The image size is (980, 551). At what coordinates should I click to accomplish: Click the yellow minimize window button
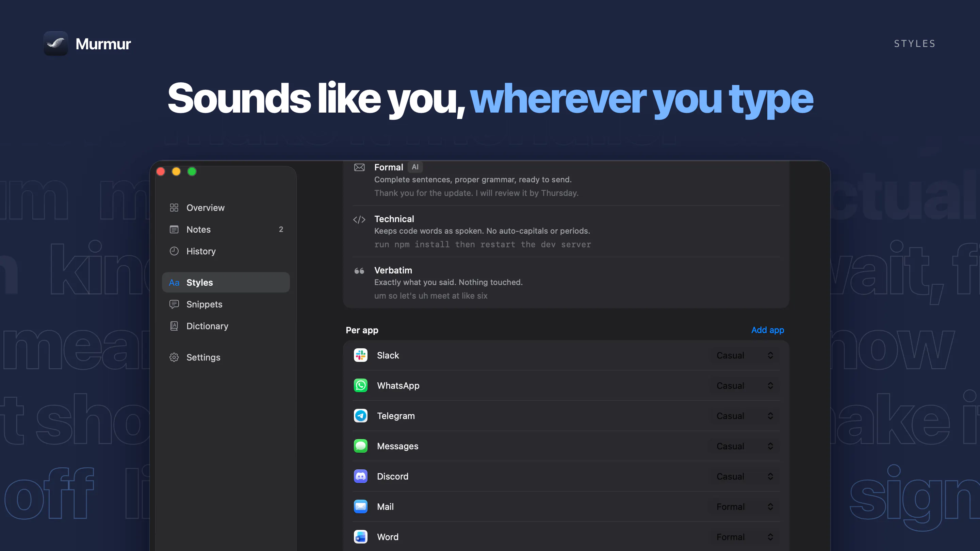coord(176,171)
